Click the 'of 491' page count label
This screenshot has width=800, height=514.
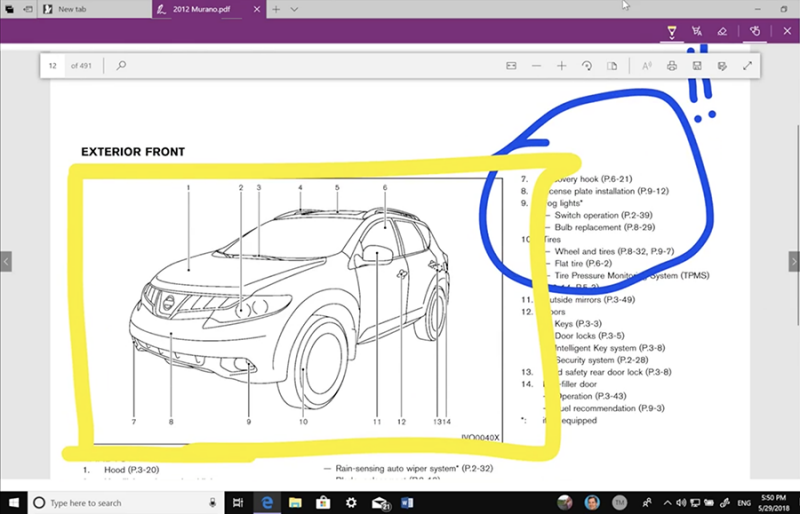[81, 65]
